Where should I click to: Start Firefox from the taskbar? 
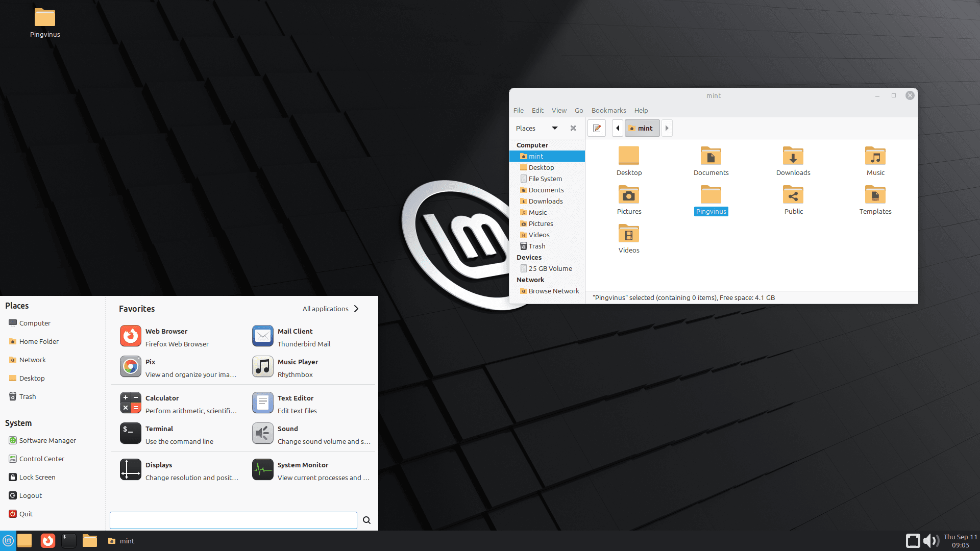pos(47,540)
